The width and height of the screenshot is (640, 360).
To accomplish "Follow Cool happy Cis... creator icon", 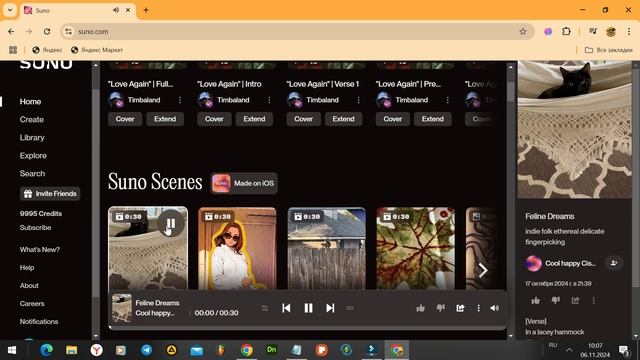I will pos(613,263).
